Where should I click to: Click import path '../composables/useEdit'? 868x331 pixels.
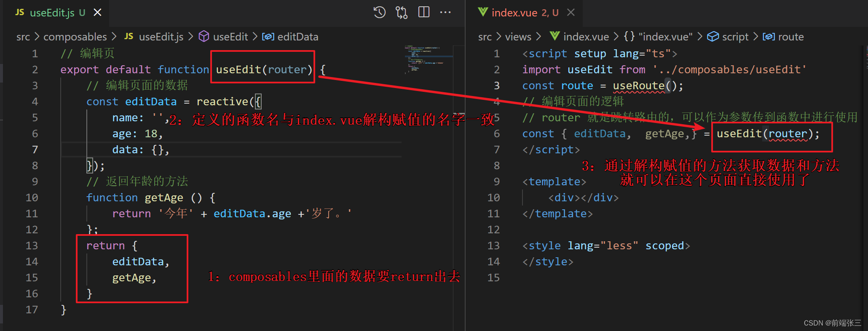729,70
